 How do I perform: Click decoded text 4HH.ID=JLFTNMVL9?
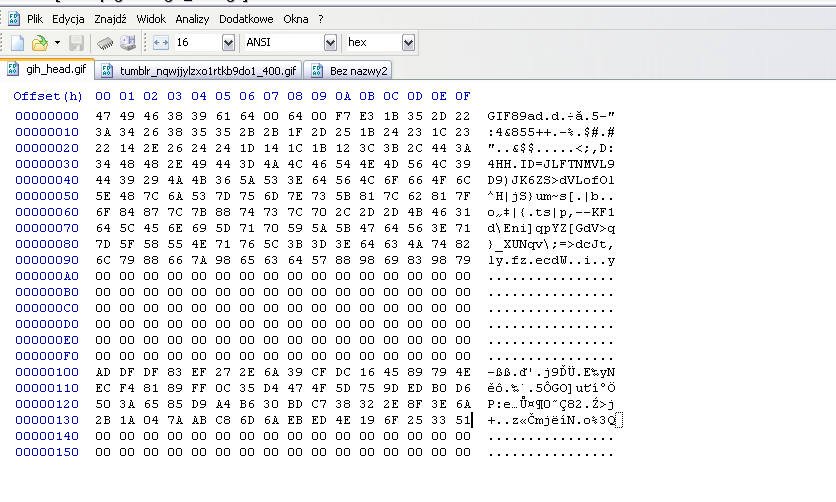(x=551, y=164)
